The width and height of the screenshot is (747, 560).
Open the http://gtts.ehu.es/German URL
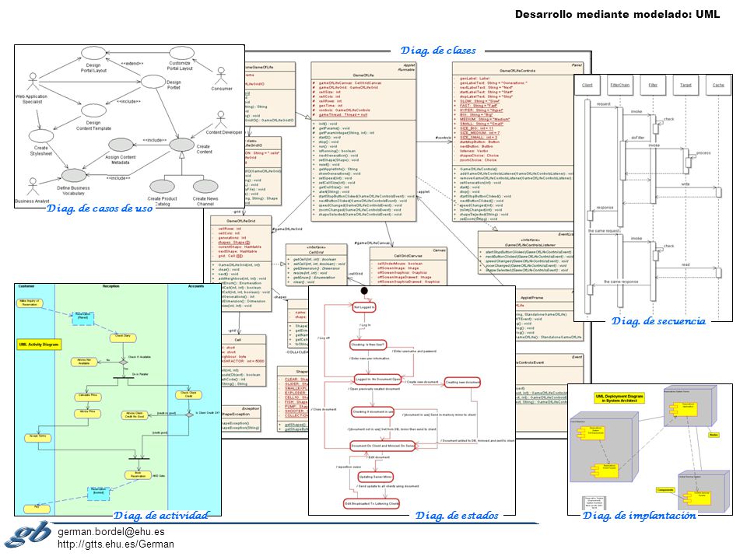(116, 544)
